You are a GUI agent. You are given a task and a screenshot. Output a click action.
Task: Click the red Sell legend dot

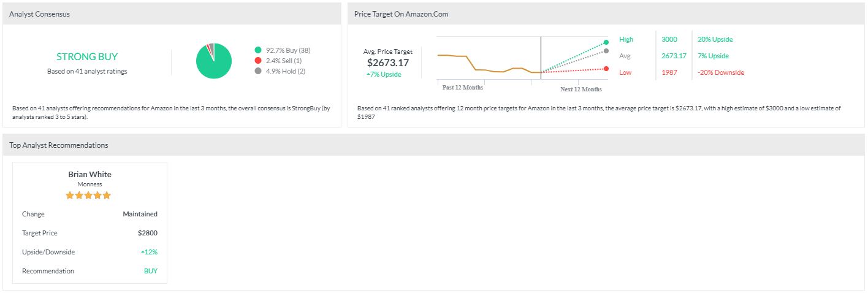[258, 61]
